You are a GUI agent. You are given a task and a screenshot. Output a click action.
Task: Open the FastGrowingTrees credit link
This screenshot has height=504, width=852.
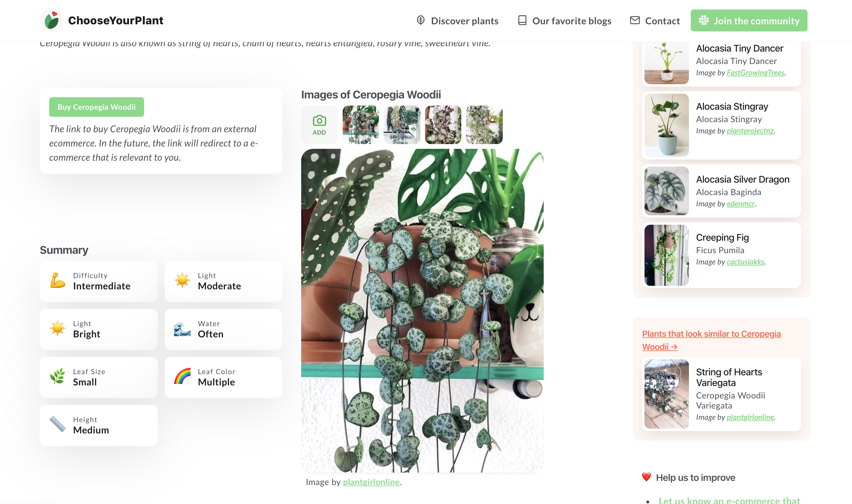pyautogui.click(x=756, y=73)
